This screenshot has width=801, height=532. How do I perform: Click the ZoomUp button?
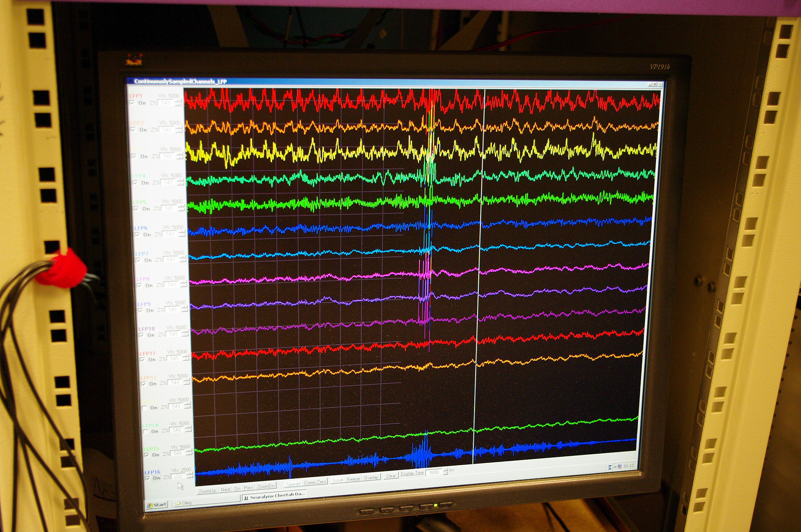207,491
